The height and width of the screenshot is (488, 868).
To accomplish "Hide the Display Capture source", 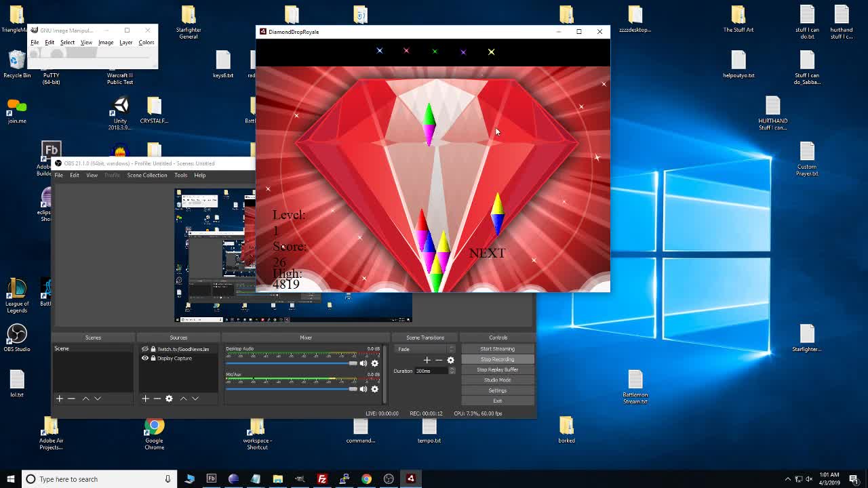I will [x=145, y=358].
